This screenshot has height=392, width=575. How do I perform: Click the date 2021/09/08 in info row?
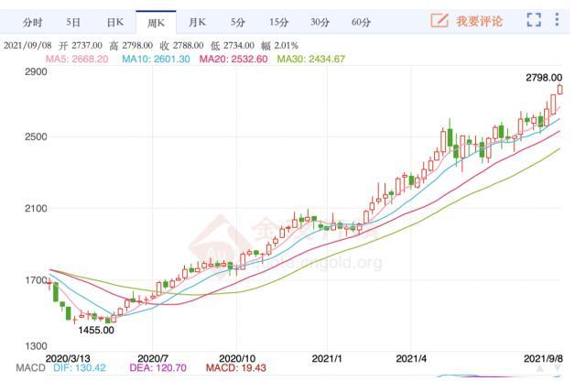tap(27, 46)
